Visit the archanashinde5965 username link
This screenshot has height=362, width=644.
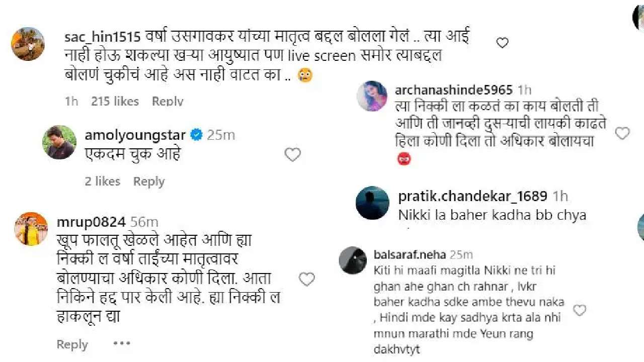point(454,90)
